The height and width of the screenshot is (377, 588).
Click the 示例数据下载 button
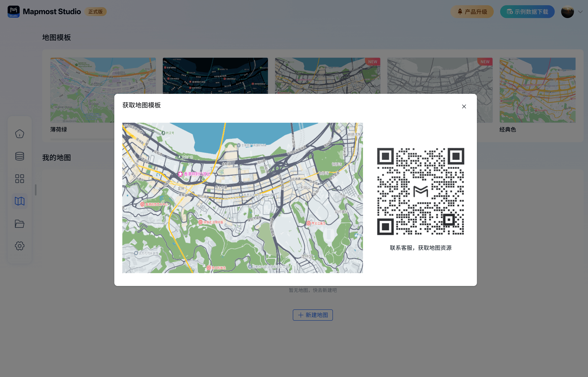527,12
